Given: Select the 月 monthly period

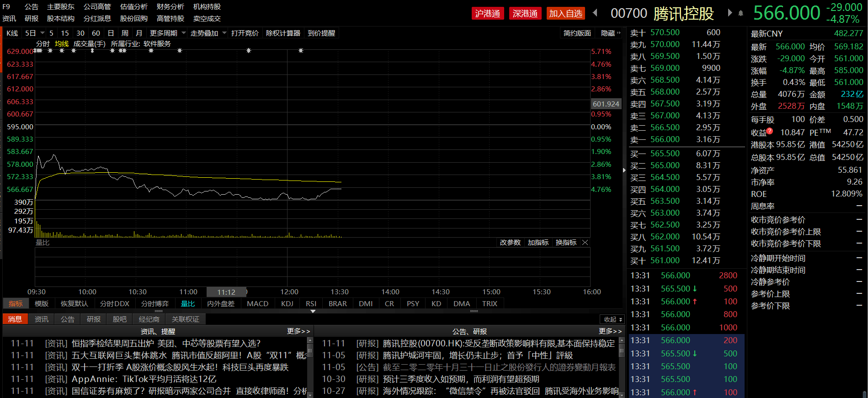Looking at the screenshot, I should (x=139, y=33).
